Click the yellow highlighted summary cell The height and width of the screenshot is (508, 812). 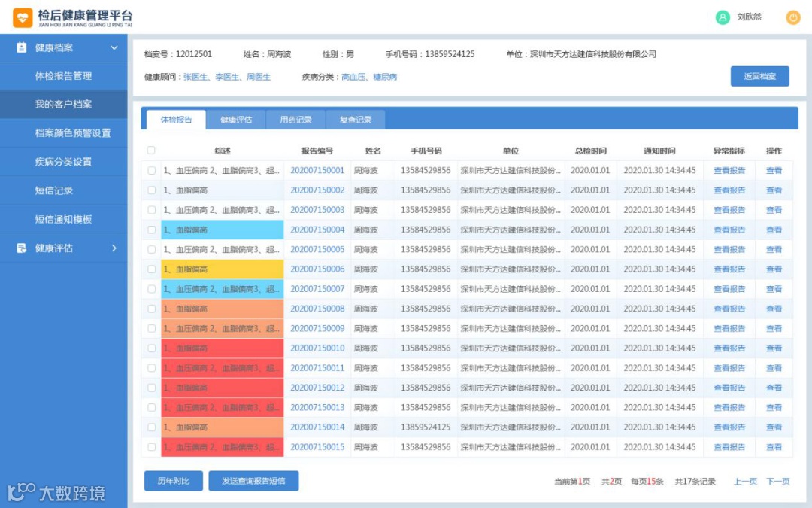(x=222, y=269)
